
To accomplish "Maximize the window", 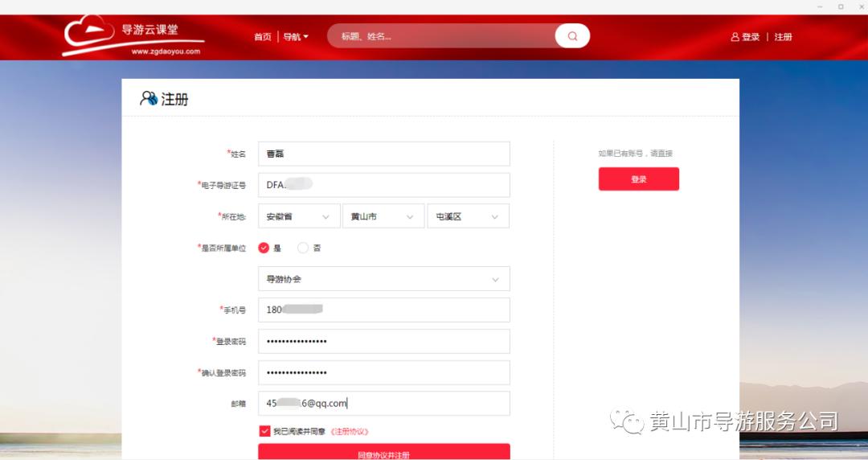I will point(841,6).
